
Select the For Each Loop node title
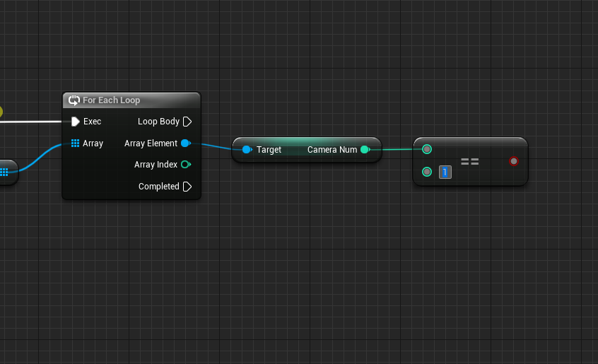coord(112,100)
